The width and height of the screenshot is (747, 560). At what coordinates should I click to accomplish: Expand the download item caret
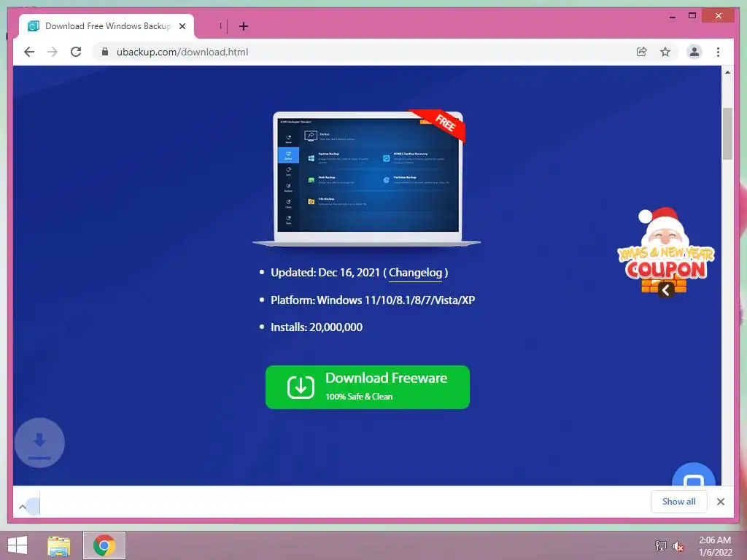coord(23,507)
